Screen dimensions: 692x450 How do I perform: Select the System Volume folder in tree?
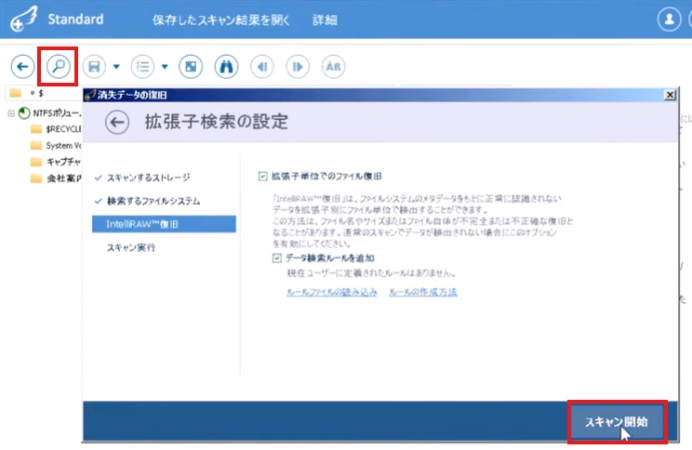(56, 146)
